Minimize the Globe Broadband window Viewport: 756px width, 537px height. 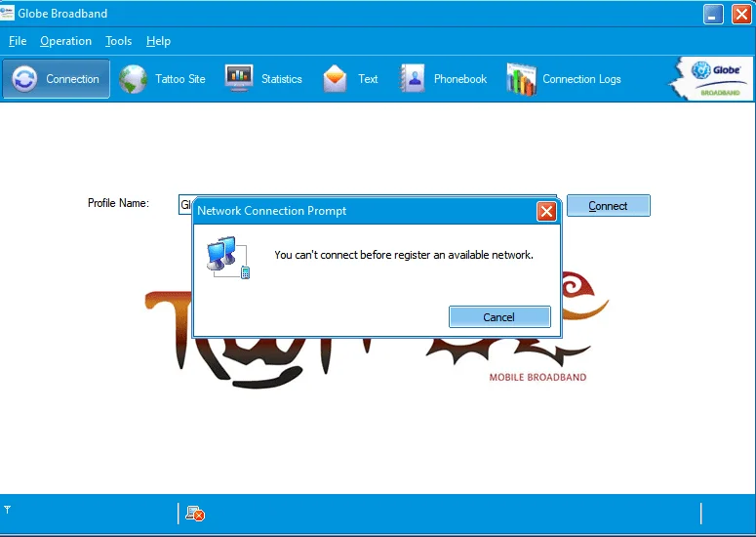(x=713, y=14)
